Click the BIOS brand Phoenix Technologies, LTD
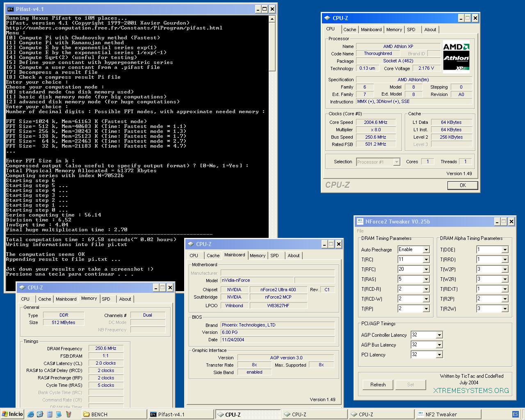 pos(278,325)
